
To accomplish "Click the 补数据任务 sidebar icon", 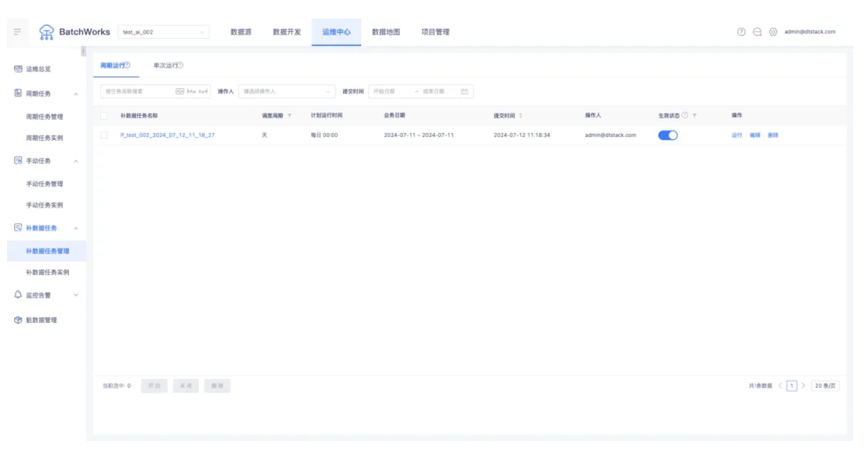I will coord(18,228).
